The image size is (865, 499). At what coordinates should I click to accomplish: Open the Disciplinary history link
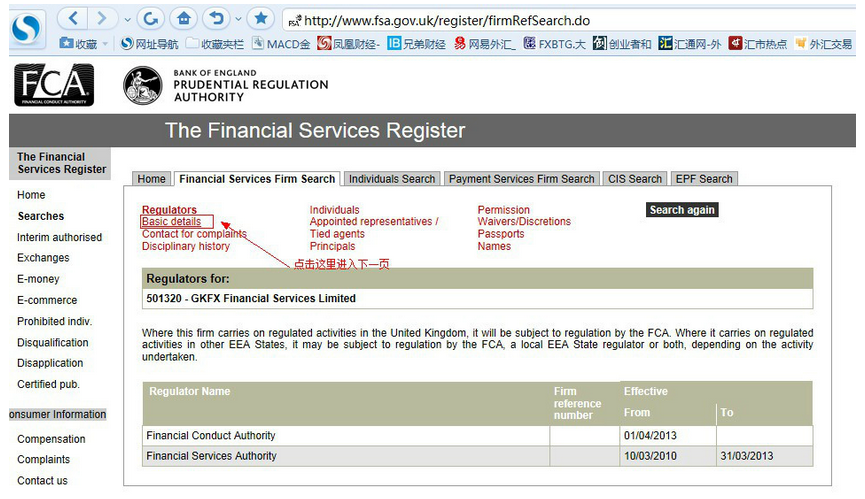pyautogui.click(x=185, y=246)
